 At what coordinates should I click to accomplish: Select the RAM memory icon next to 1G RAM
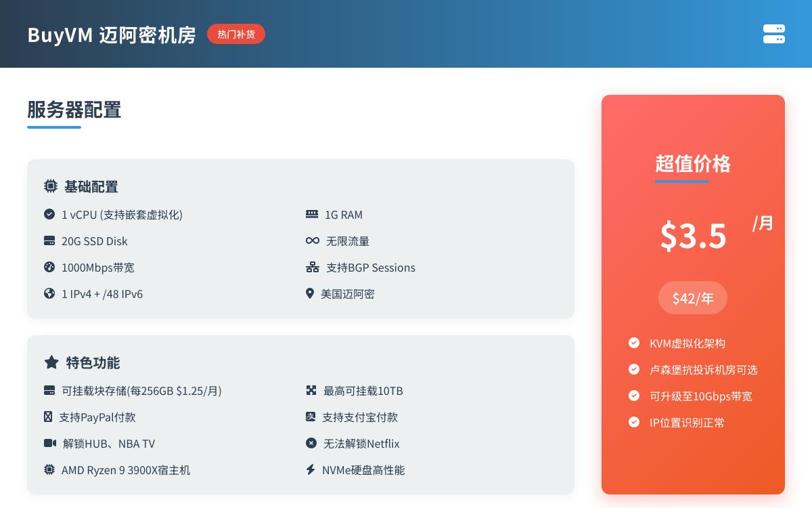(x=312, y=214)
